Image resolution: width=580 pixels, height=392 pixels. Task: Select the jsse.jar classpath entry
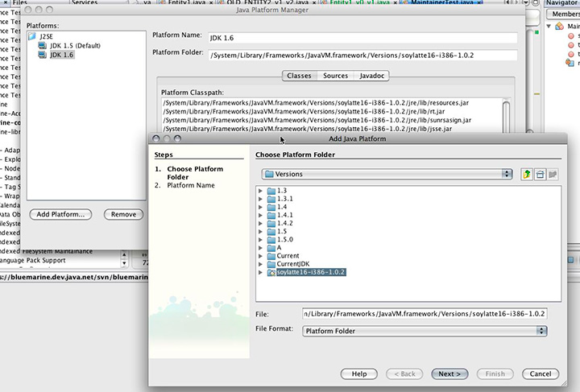308,129
